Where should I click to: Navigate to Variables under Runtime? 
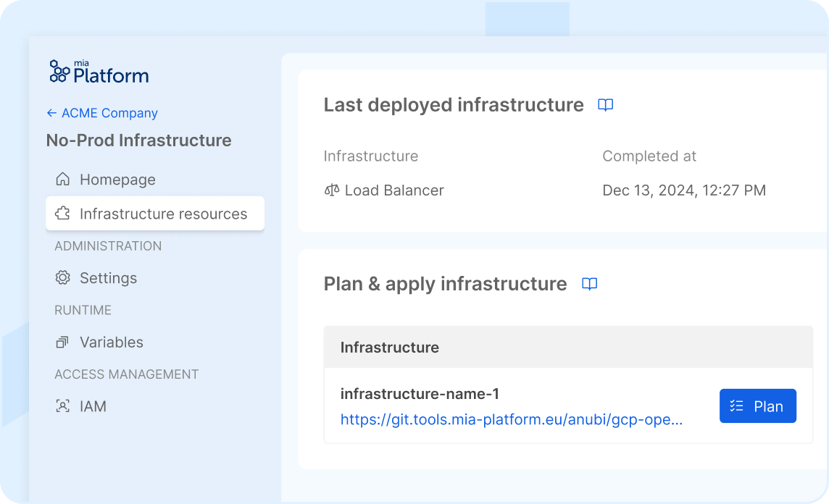pyautogui.click(x=112, y=342)
